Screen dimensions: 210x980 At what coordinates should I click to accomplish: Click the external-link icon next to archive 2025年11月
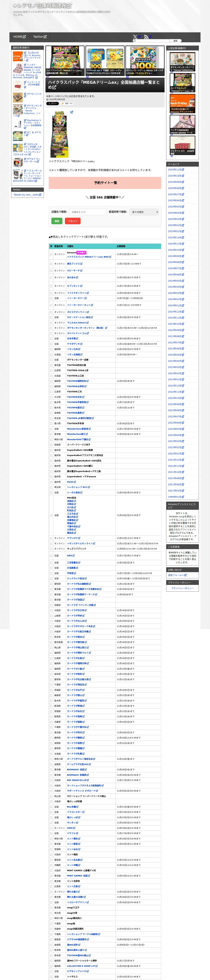[x=183, y=170]
